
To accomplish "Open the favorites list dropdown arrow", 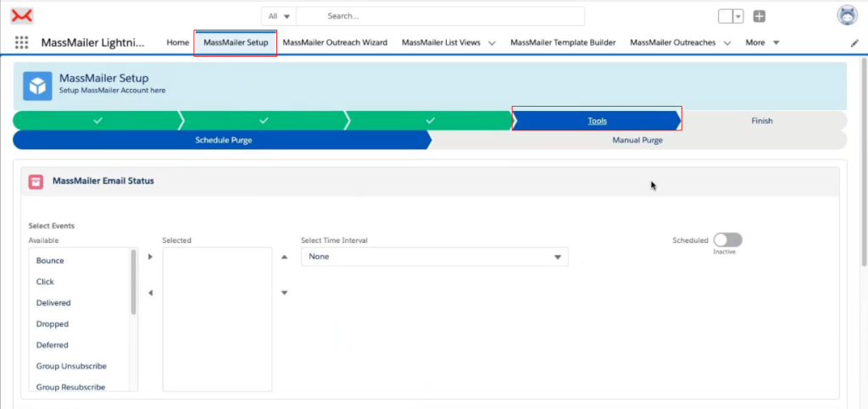I will click(x=738, y=17).
